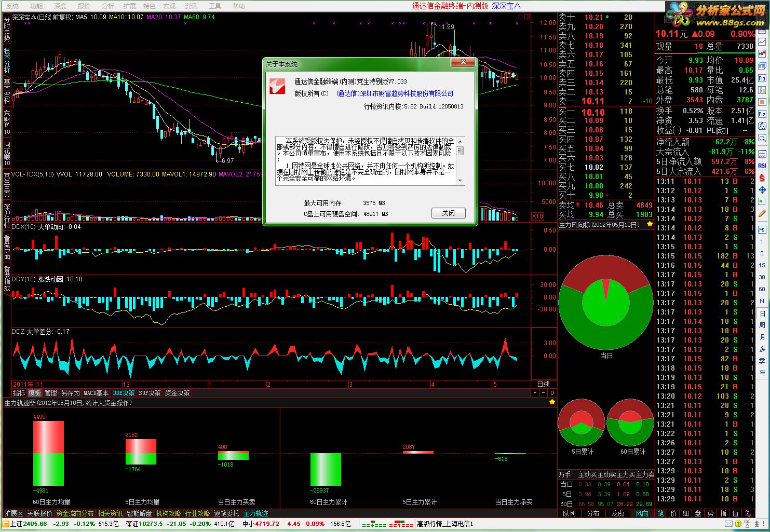Click the tree structure sidebar icon
This screenshot has height=532, width=770.
[762, 90]
